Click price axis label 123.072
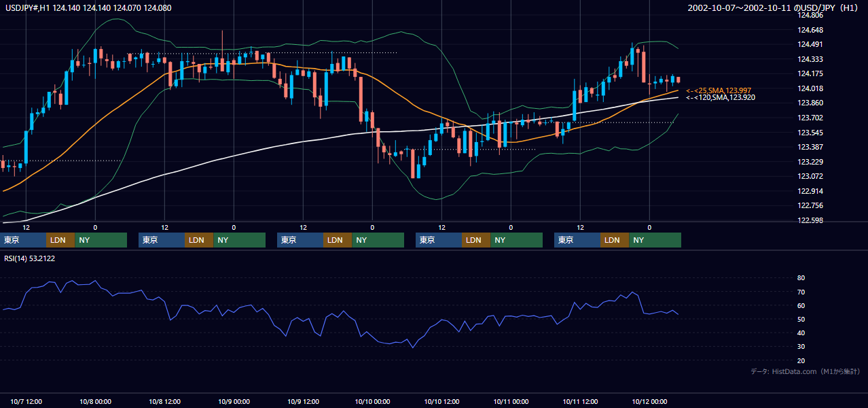 pos(810,176)
